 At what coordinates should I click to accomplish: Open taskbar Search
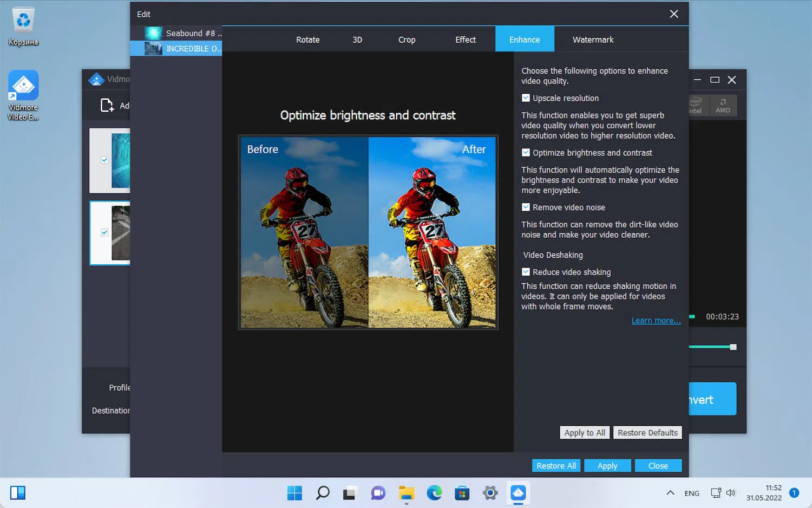[x=323, y=493]
